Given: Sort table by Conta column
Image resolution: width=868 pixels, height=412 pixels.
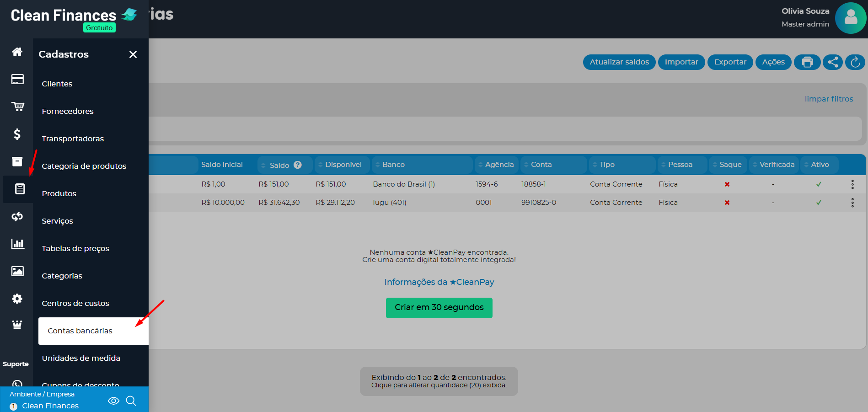Looking at the screenshot, I should pyautogui.click(x=554, y=165).
